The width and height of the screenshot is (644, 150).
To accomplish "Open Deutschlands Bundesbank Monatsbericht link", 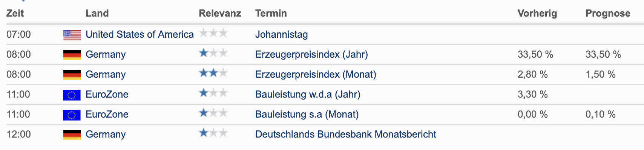I will coord(346,135).
